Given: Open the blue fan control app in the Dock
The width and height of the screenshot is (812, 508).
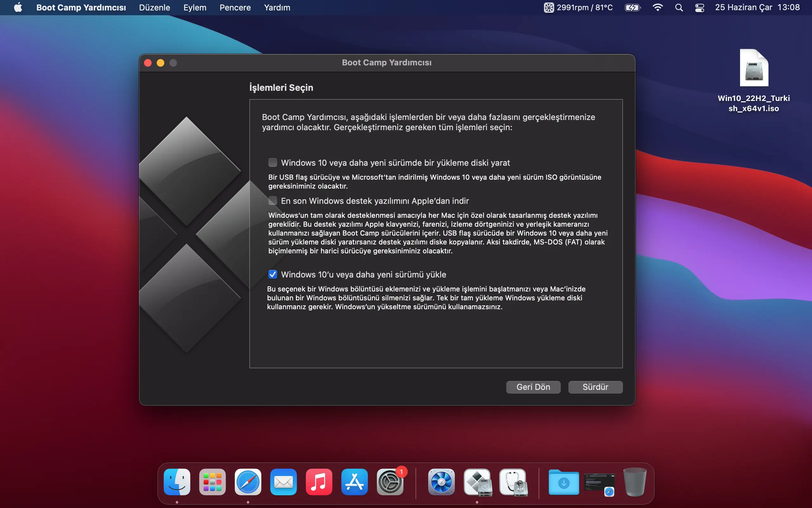Looking at the screenshot, I should 442,482.
